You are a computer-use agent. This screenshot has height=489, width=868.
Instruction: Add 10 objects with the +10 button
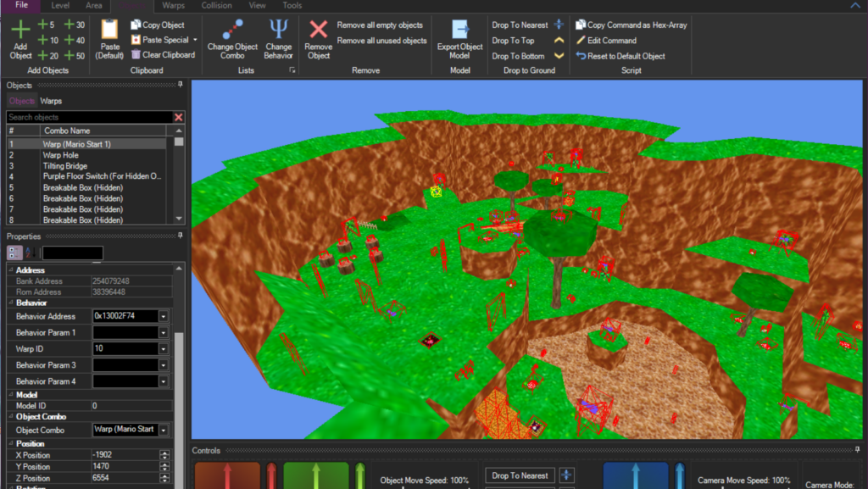click(x=47, y=40)
